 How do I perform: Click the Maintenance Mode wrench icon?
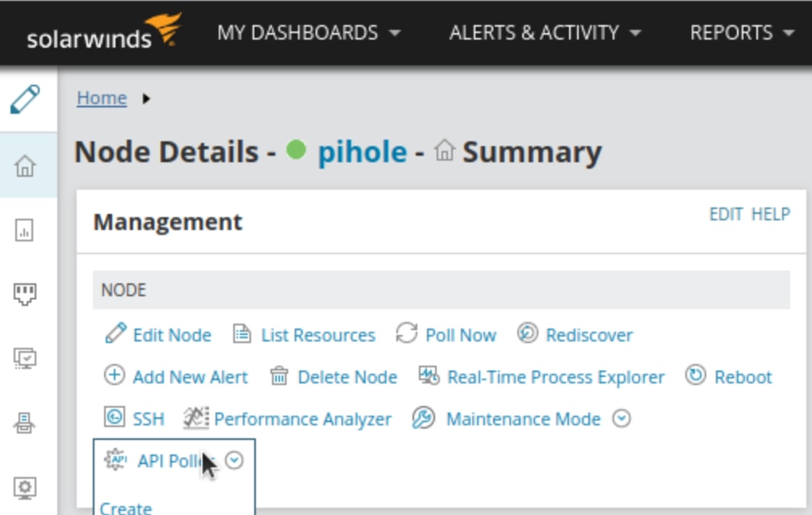[x=424, y=417]
